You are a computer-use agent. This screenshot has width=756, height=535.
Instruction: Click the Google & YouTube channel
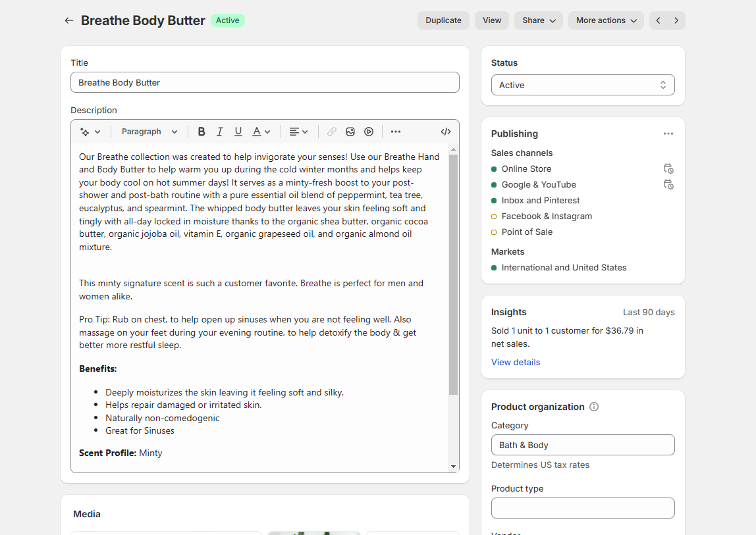(x=539, y=185)
